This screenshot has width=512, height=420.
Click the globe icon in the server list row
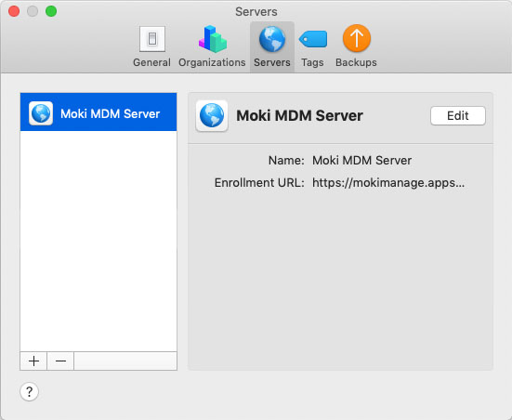pos(41,113)
